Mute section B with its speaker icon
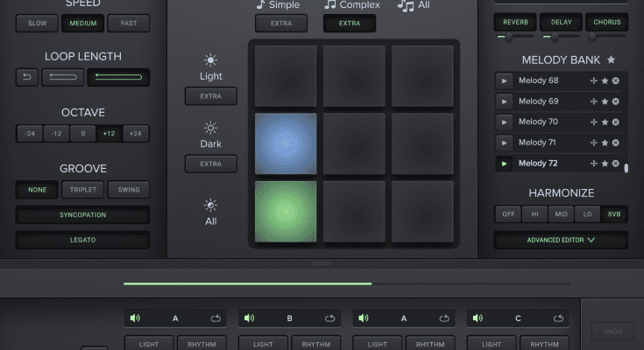The image size is (644, 350). pyautogui.click(x=248, y=318)
